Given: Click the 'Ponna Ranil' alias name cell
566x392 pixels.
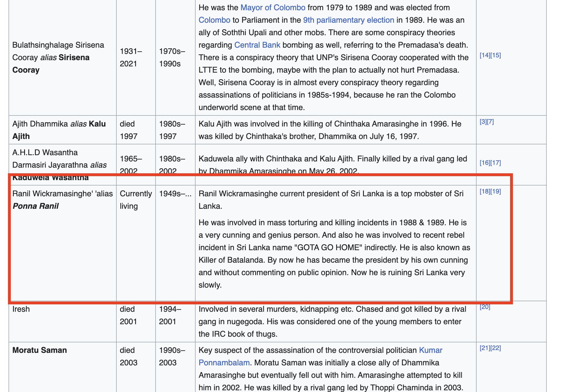Looking at the screenshot, I should click(x=62, y=243).
